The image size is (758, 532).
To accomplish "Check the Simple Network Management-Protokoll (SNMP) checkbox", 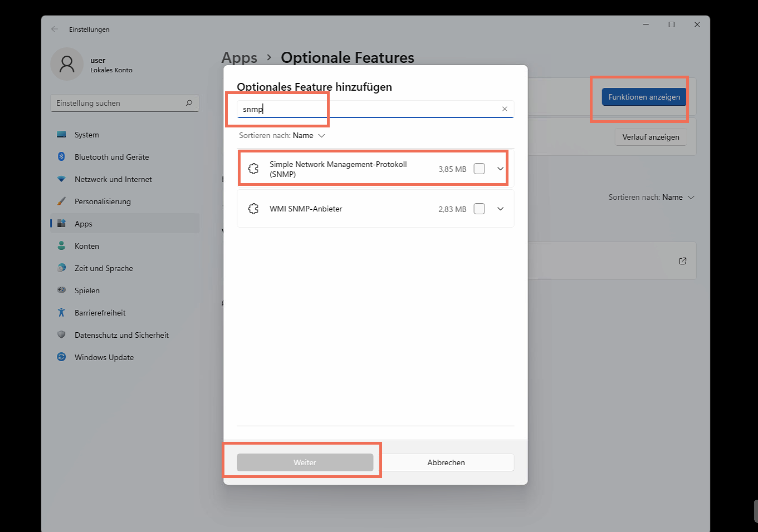I will pyautogui.click(x=479, y=169).
